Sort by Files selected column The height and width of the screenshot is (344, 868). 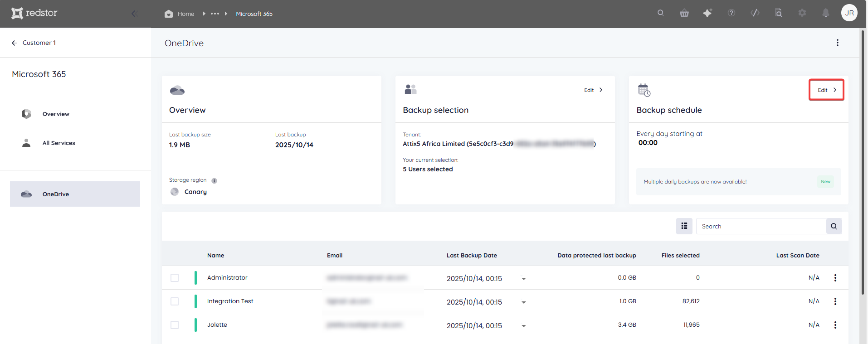[x=680, y=255]
